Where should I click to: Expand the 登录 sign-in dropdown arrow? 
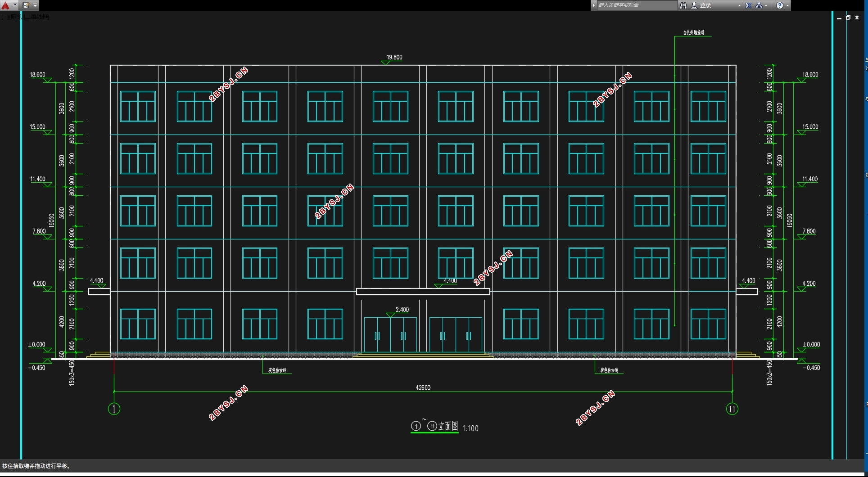739,5
